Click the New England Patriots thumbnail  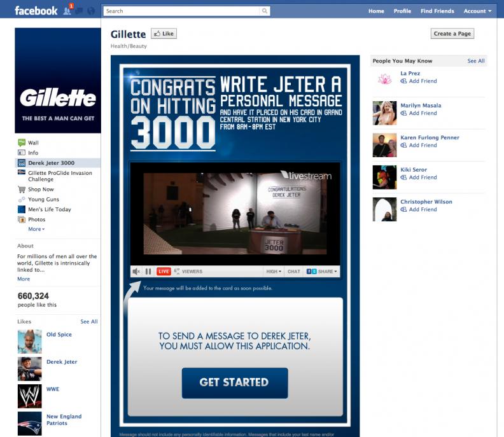coord(29,424)
